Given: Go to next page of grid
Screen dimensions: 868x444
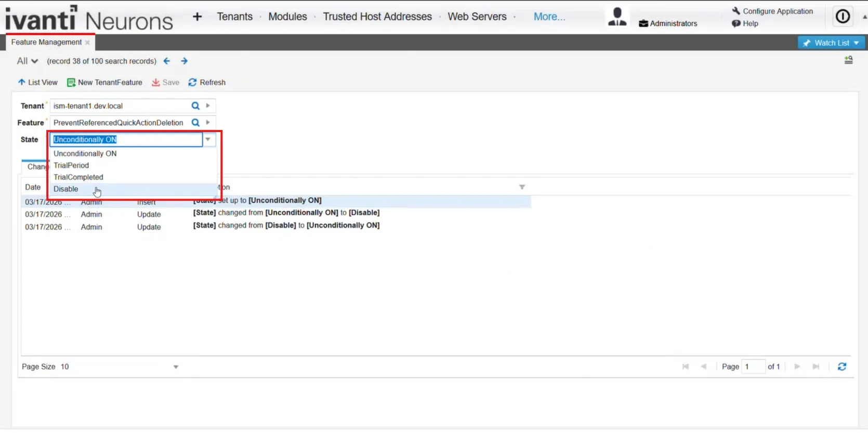Looking at the screenshot, I should pos(797,367).
